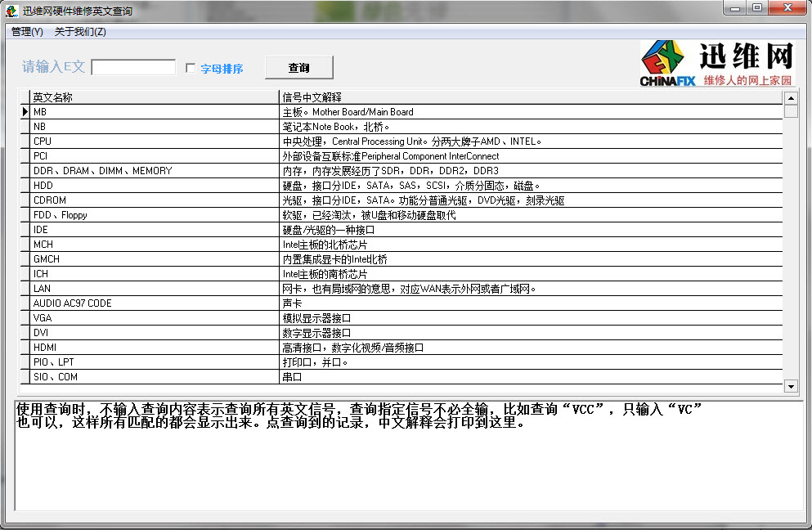Open the 管理(Y) menu
Image resolution: width=812 pixels, height=530 pixels.
pos(27,32)
